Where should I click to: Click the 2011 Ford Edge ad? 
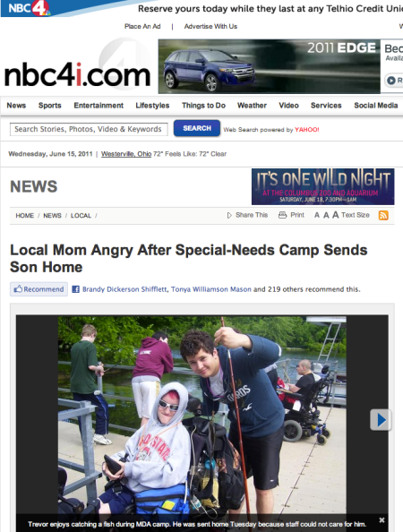click(x=269, y=66)
